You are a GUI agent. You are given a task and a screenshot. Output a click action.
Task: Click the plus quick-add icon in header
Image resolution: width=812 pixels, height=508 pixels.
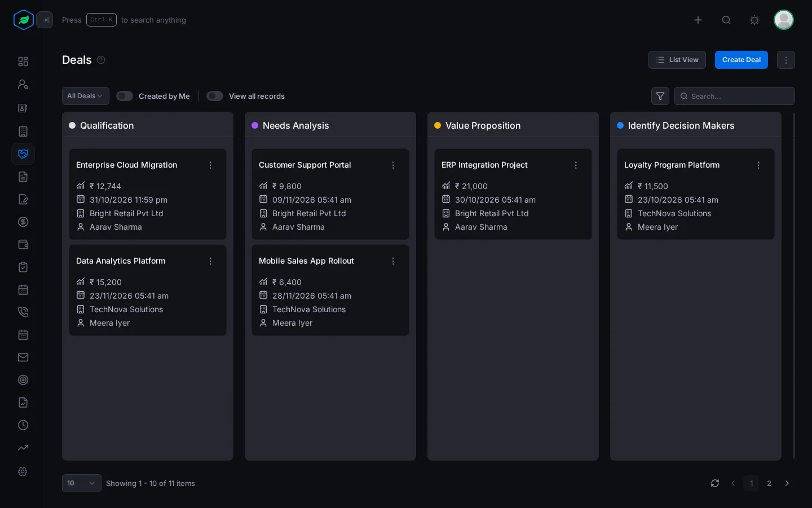(698, 20)
